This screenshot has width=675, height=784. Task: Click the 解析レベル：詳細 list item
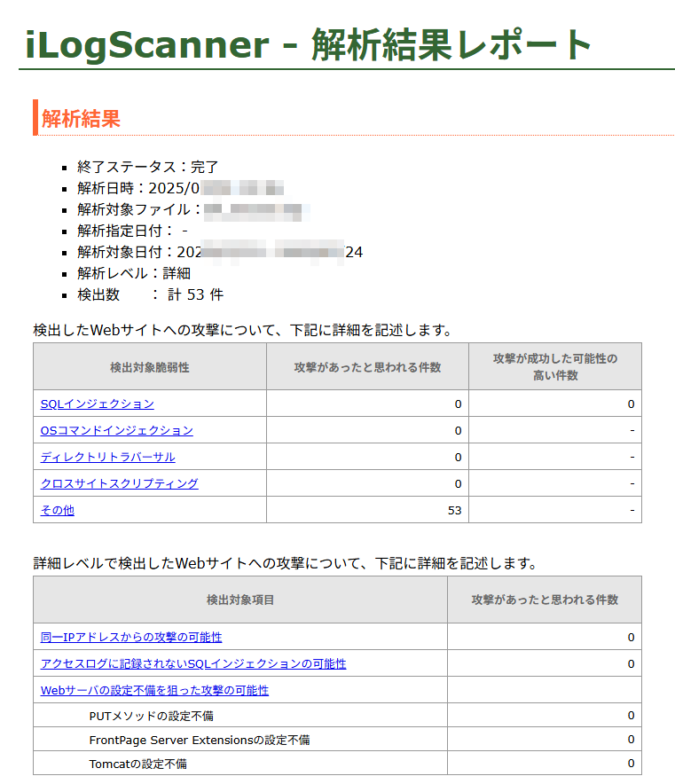point(133,273)
